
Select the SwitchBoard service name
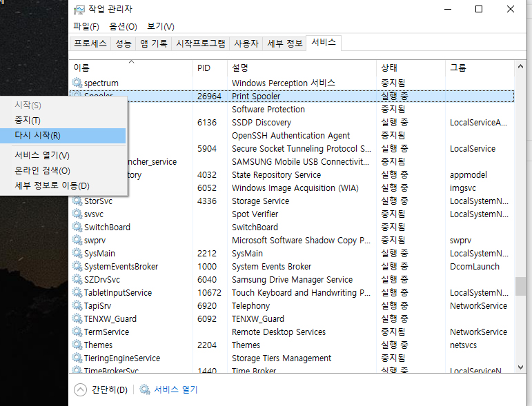[107, 227]
